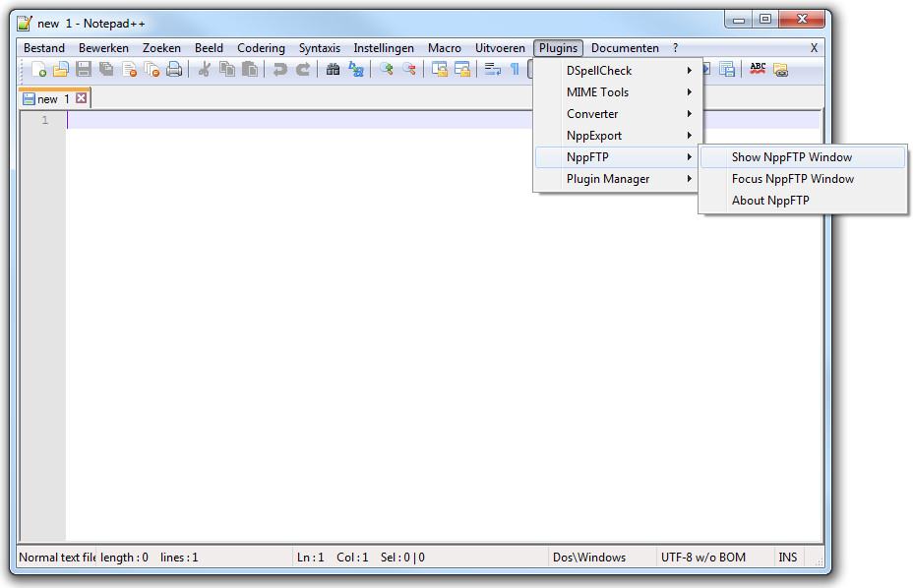Close the Notepad++ window
The width and height of the screenshot is (913, 588).
802,20
